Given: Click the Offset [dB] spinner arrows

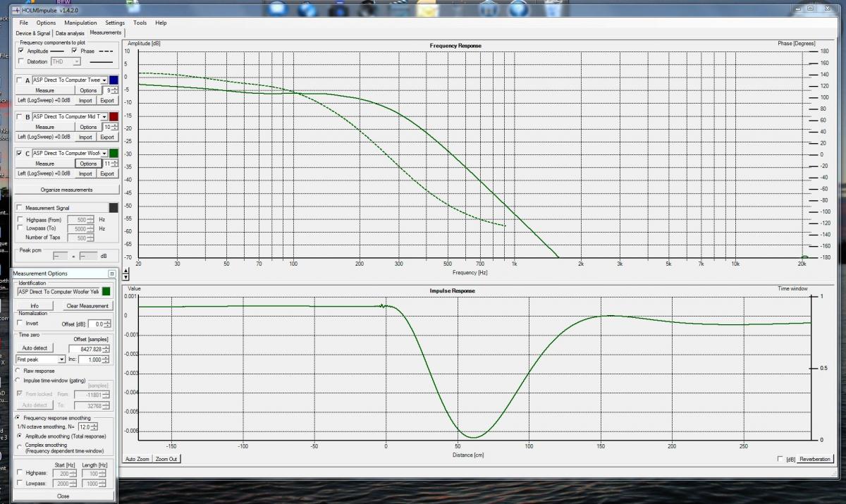Looking at the screenshot, I should [109, 324].
